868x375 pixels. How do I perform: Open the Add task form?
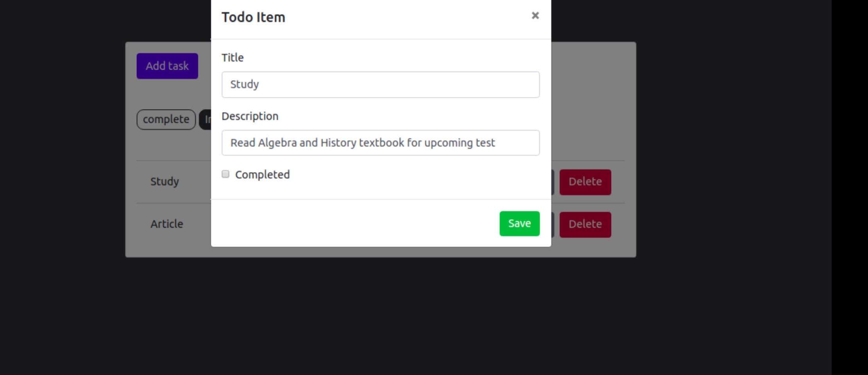(x=167, y=66)
